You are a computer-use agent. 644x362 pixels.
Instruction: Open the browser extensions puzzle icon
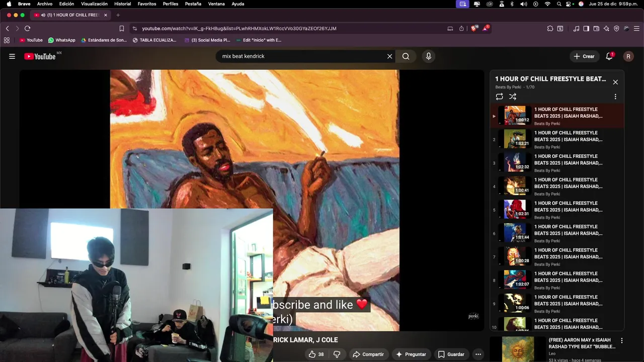tap(550, 29)
